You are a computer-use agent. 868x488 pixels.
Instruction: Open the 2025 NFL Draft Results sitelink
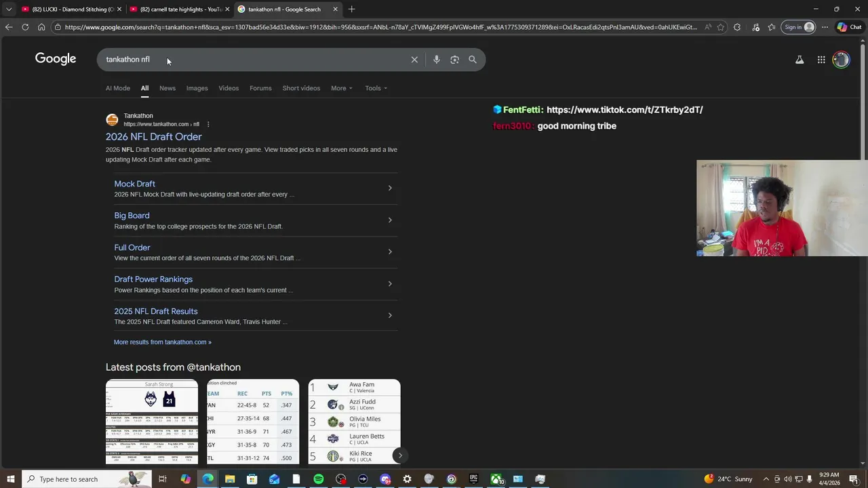click(x=156, y=311)
